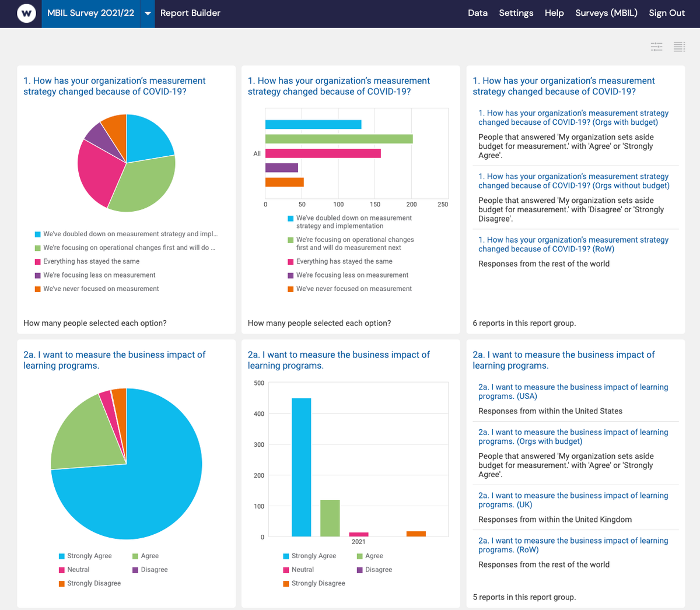
Task: Click 'Neutral' legend label under 2a column chart
Action: click(x=303, y=570)
